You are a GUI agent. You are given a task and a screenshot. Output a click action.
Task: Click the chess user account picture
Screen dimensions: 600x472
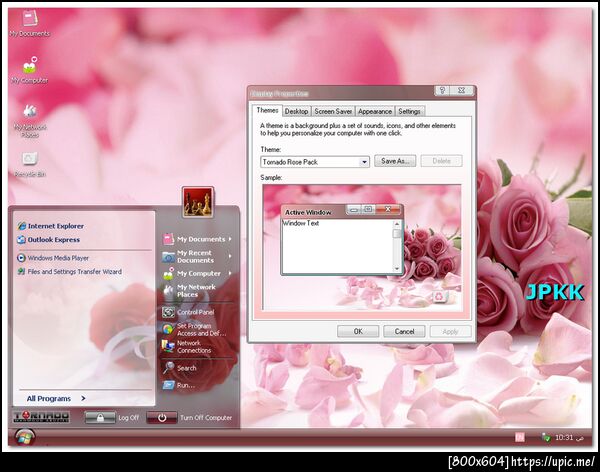[x=198, y=202]
